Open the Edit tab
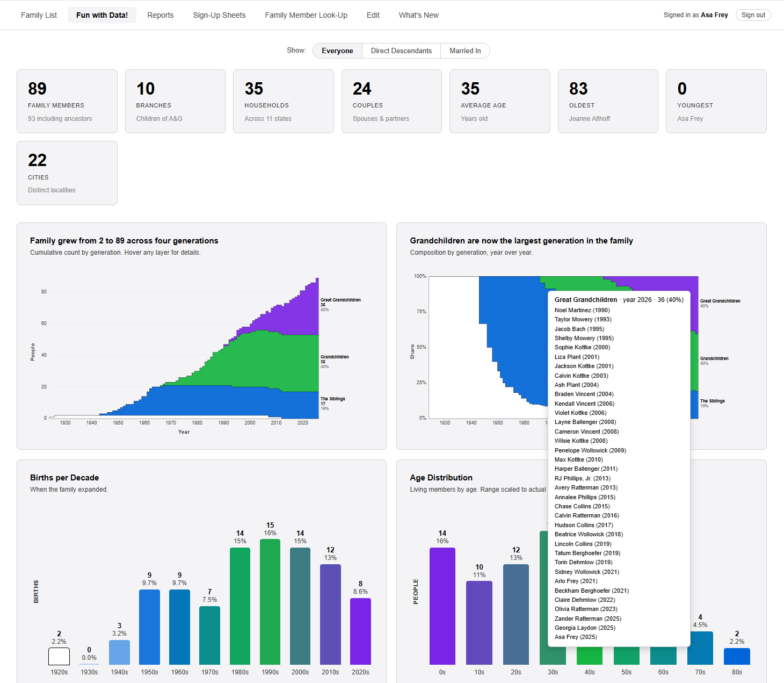784x683 pixels. point(373,15)
